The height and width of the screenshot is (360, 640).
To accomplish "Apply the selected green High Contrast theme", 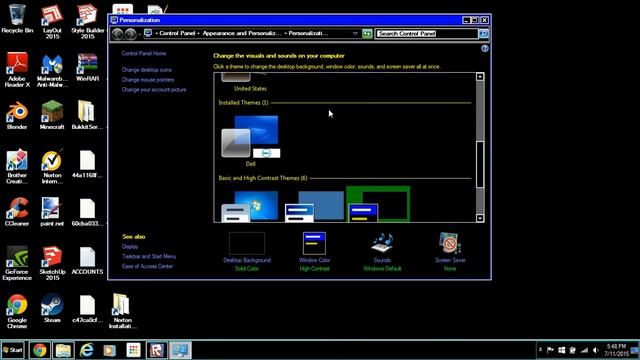I will click(378, 204).
